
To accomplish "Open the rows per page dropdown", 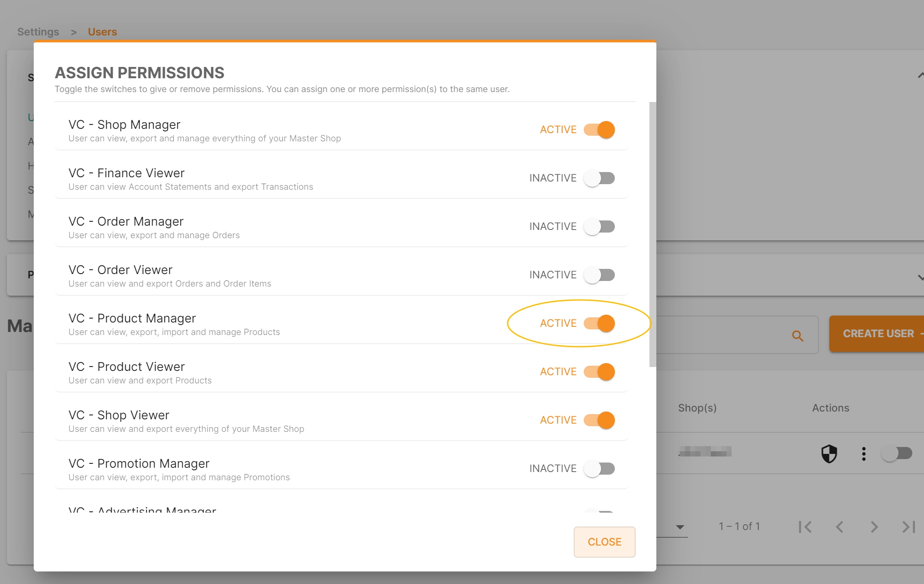I will pyautogui.click(x=680, y=527).
